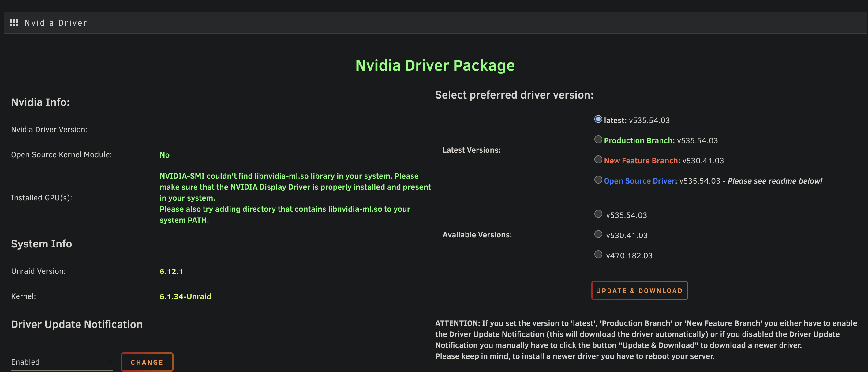Screen dimensions: 868x372
Task: Click the grid icon beside Nvidia Driver
Action: (14, 23)
